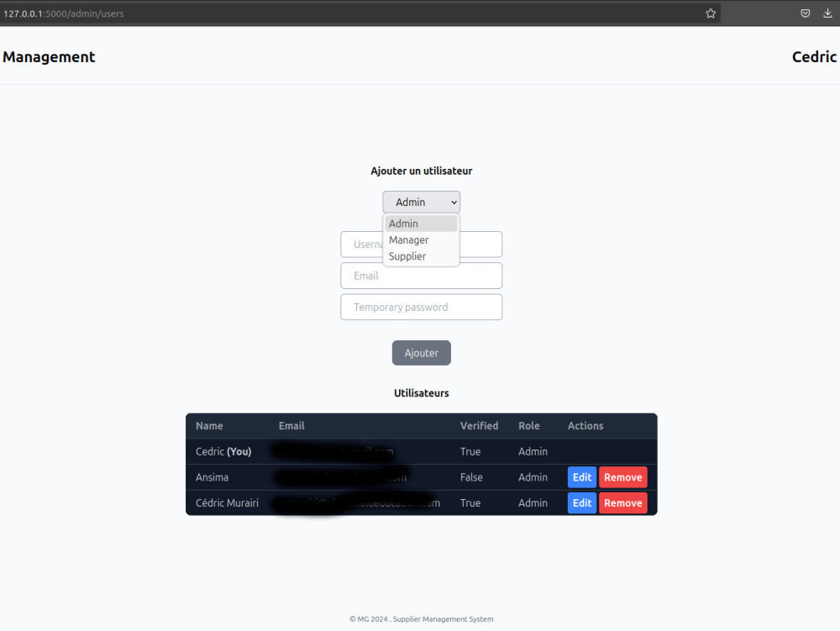
Task: Click the True verified value for Cedric (You)
Action: click(x=470, y=451)
